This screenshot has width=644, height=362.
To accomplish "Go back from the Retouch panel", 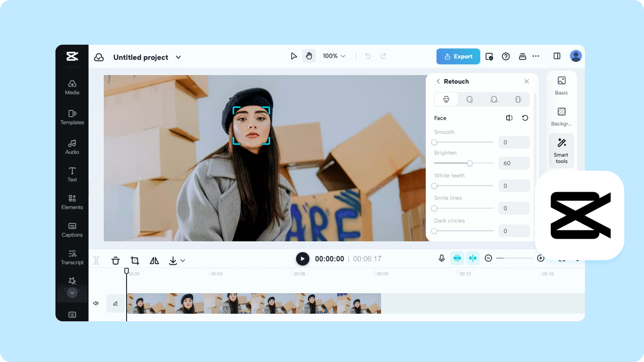I will pos(438,81).
